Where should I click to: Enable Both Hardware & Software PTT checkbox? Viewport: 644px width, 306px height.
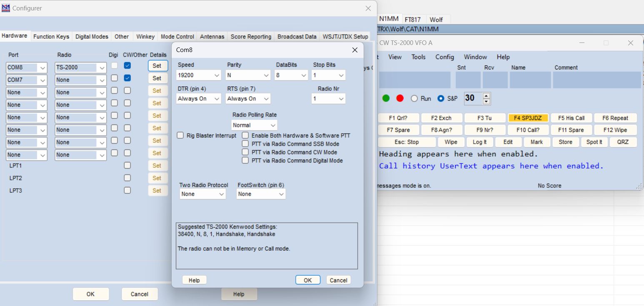coord(245,135)
